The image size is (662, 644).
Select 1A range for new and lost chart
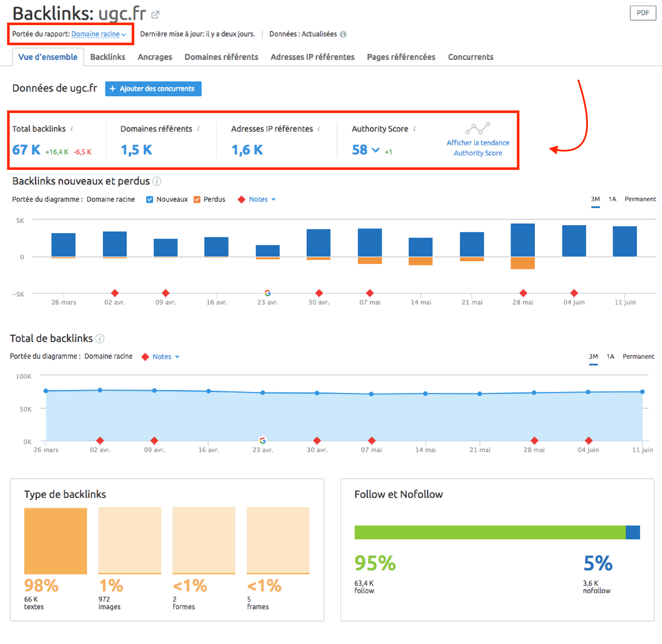[612, 199]
